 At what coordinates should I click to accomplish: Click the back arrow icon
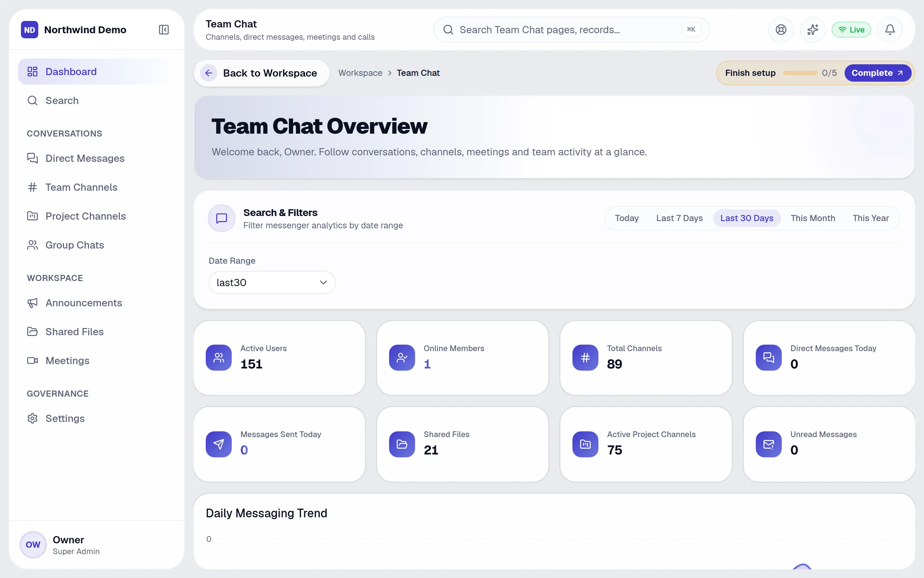[209, 73]
